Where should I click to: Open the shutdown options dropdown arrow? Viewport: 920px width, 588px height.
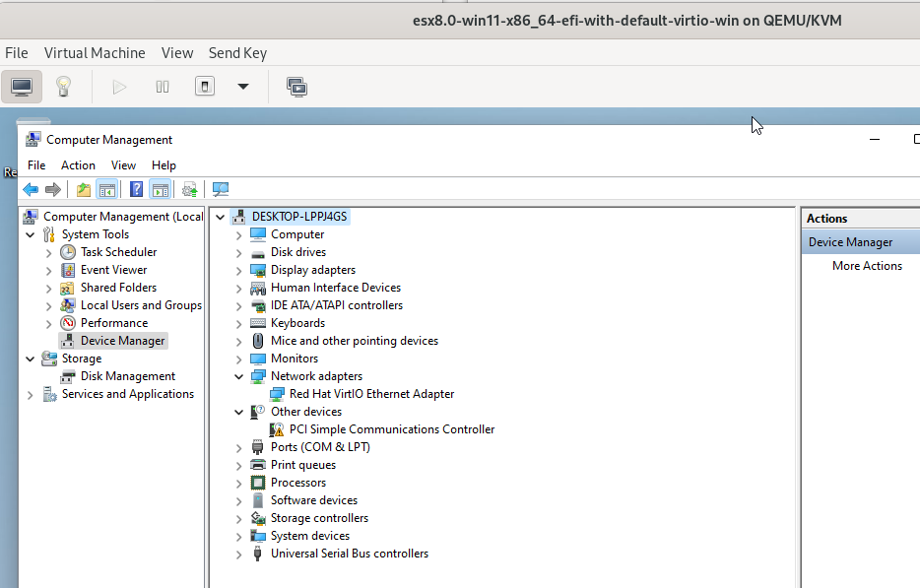[243, 87]
